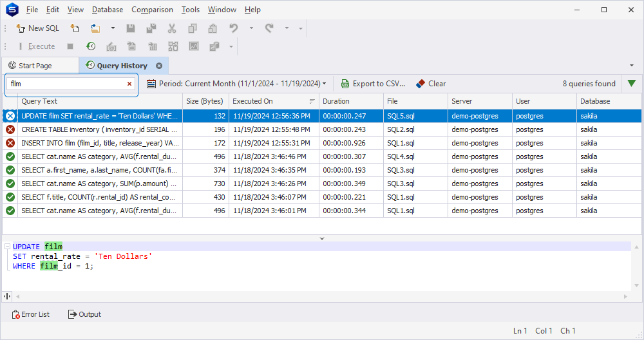Viewport: 644px width, 340px height.
Task: Click Export to CSV button
Action: (x=373, y=84)
